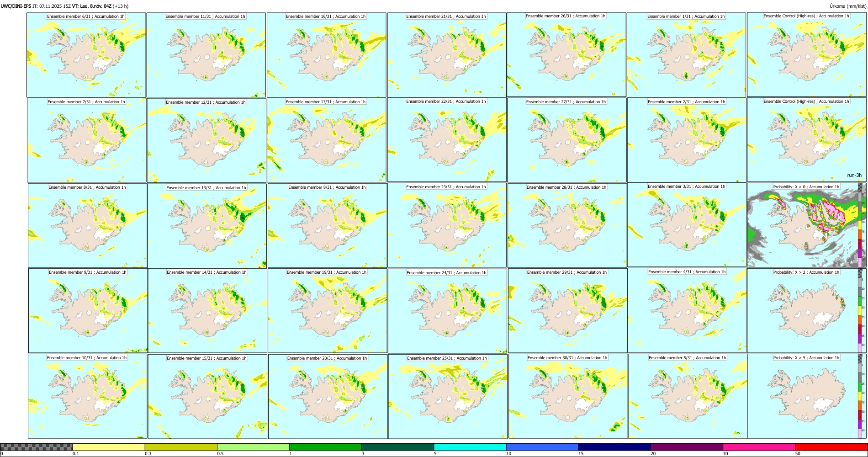Click the 'run-3h' label
Image resolution: width=868 pixels, height=457 pixels.
pos(854,175)
